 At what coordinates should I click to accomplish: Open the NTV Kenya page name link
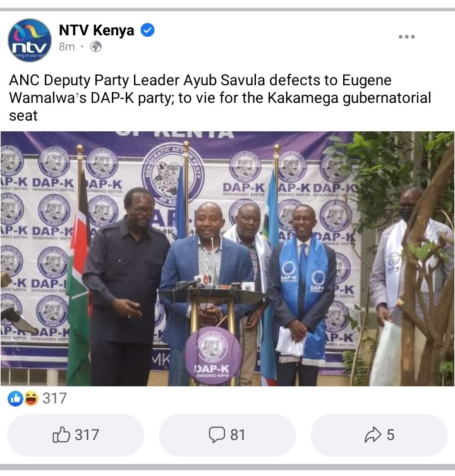coord(96,30)
